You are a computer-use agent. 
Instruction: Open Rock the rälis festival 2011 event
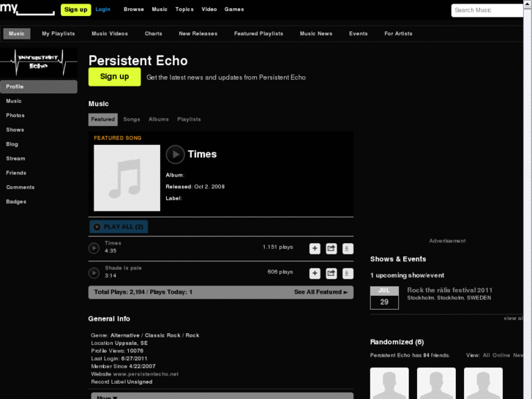point(449,290)
